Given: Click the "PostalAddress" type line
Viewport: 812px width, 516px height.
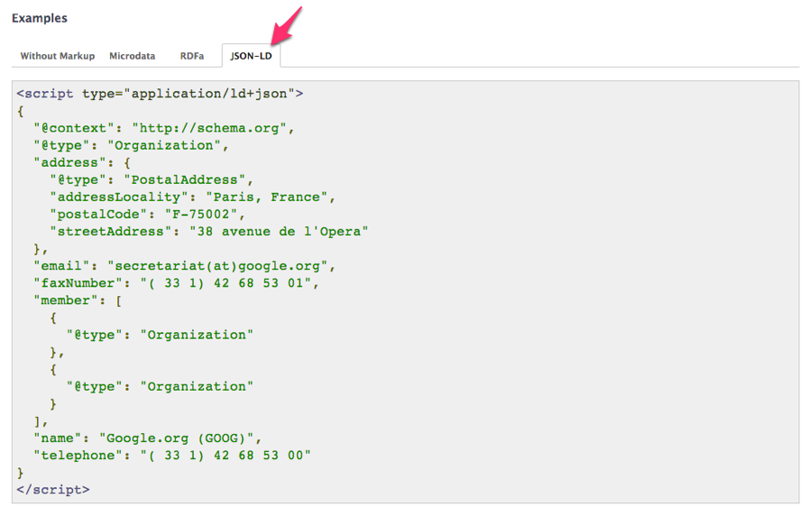Looking at the screenshot, I should [152, 180].
